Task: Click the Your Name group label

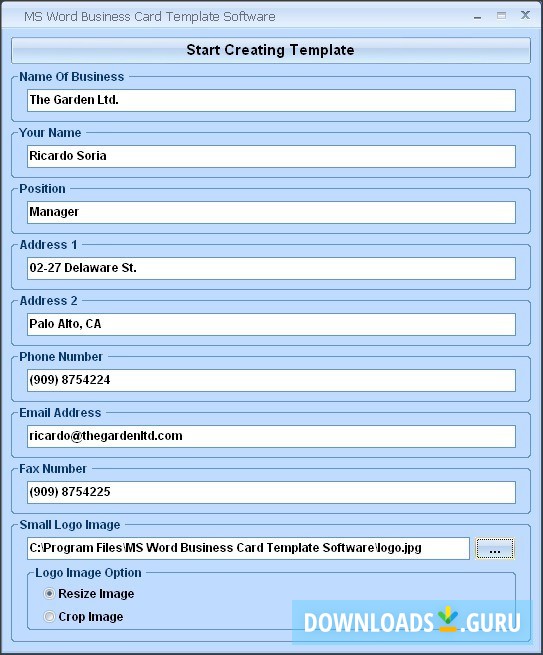Action: click(x=50, y=133)
